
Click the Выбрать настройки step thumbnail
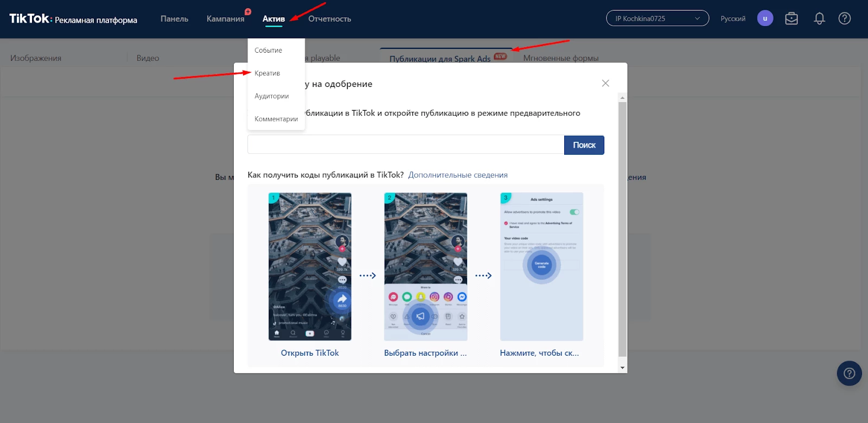425,267
